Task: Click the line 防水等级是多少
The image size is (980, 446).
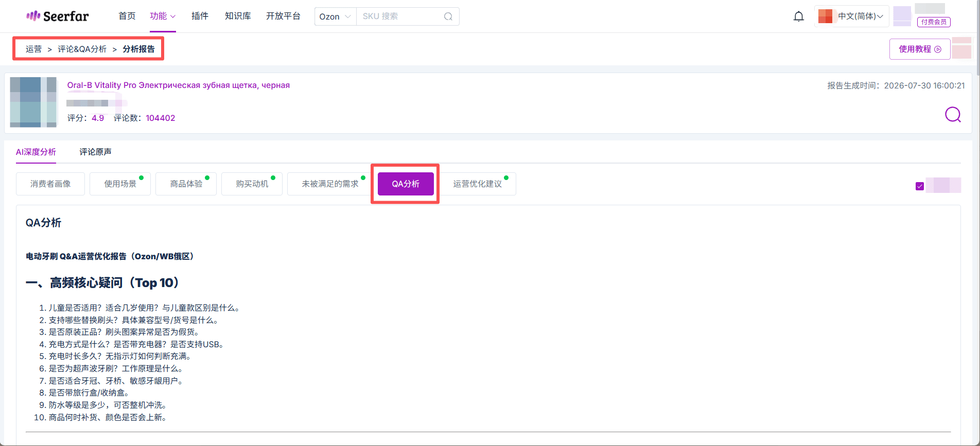Action: tap(109, 405)
